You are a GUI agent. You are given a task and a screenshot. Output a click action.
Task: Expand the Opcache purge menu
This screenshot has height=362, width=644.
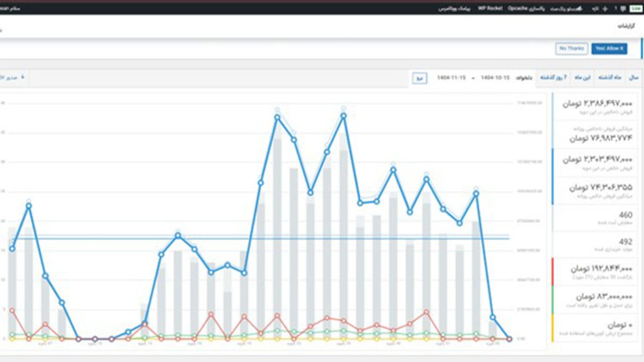pos(526,8)
